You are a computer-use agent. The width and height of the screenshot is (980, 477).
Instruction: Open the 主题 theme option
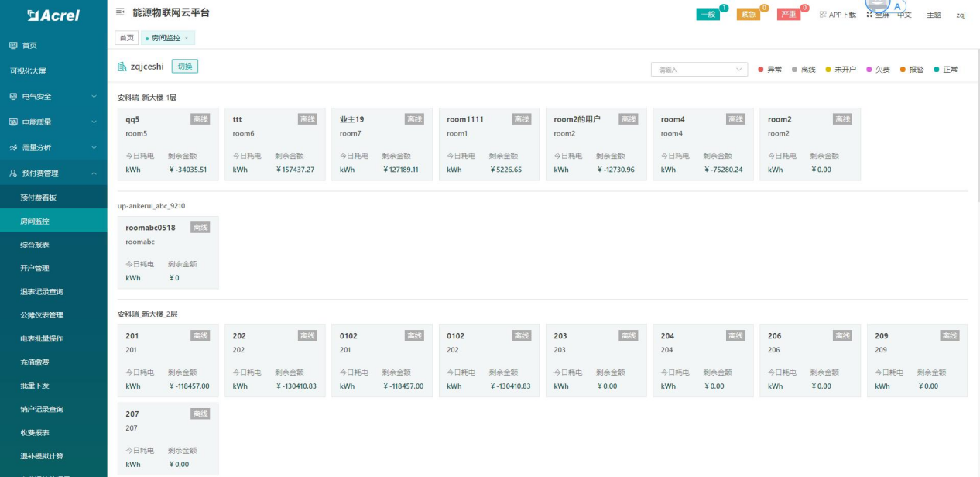[x=934, y=15]
